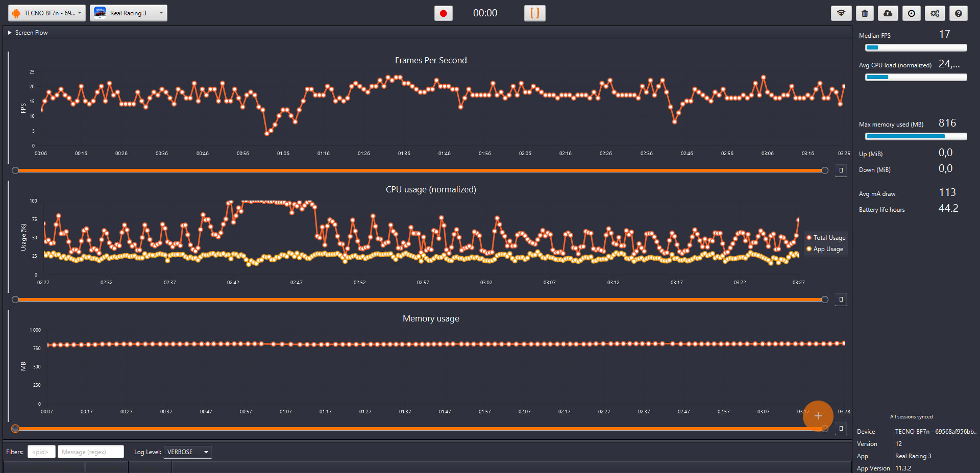This screenshot has width=980, height=473.
Task: Click the Median FPS label
Action: (x=875, y=36)
